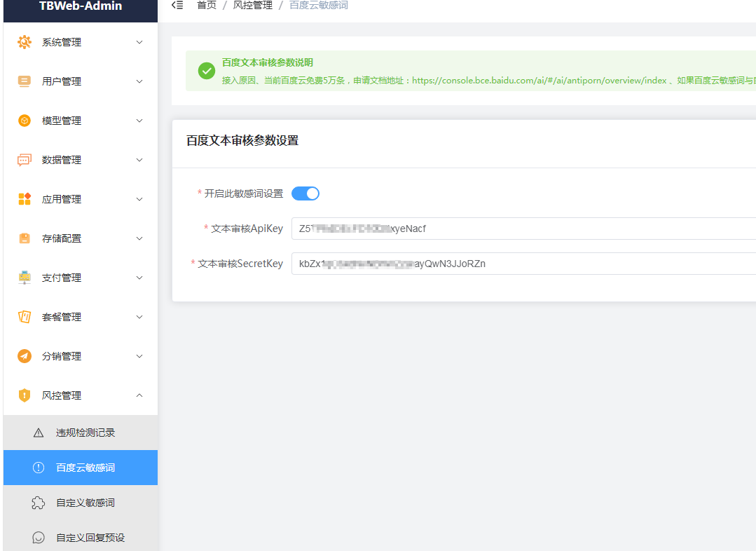
Task: Expand the 模型管理 chevron
Action: (139, 120)
